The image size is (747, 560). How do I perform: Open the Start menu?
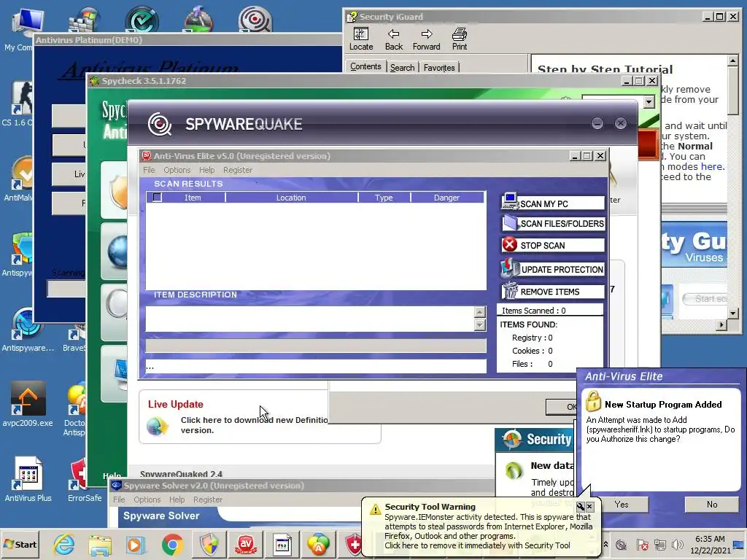click(x=20, y=544)
